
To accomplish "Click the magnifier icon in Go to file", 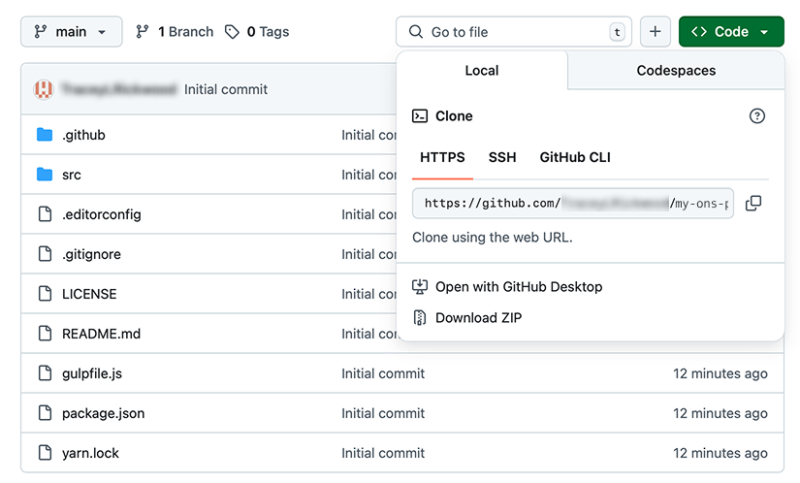I will tap(416, 32).
